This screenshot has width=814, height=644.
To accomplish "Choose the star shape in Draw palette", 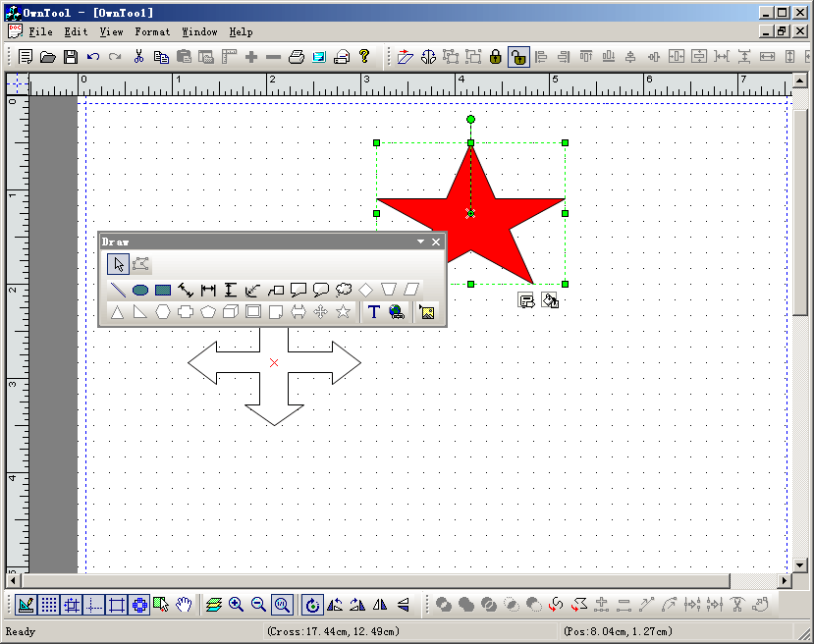I will [343, 312].
